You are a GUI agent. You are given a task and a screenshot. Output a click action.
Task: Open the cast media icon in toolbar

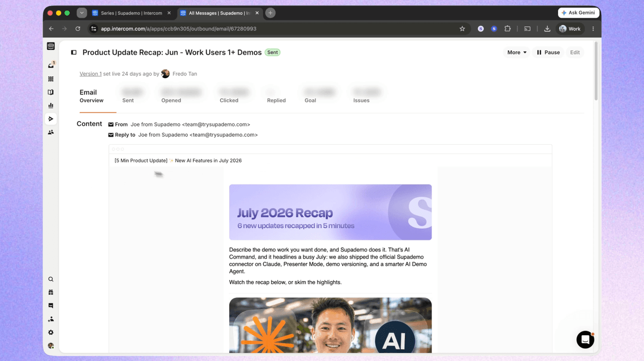pos(527,29)
